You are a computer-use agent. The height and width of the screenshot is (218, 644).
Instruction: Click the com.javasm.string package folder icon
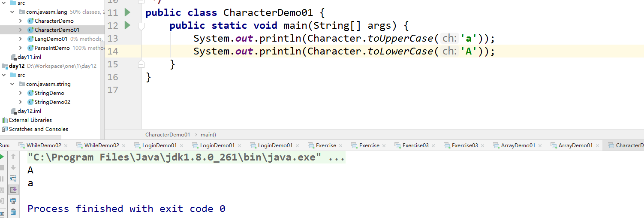click(x=22, y=84)
